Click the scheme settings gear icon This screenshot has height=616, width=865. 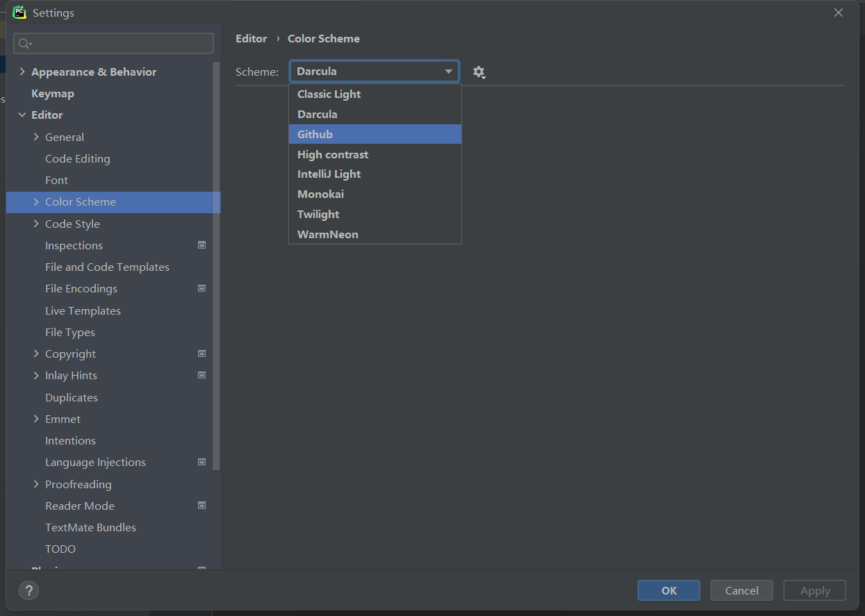479,72
